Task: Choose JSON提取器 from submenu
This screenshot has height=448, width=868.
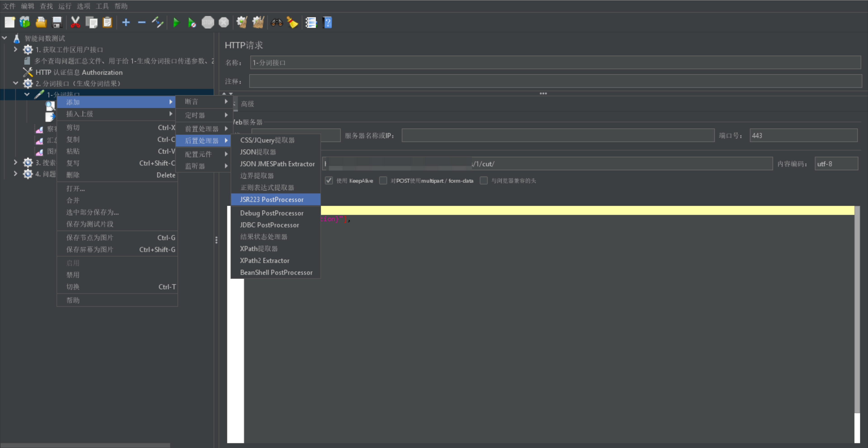Action: click(x=275, y=152)
